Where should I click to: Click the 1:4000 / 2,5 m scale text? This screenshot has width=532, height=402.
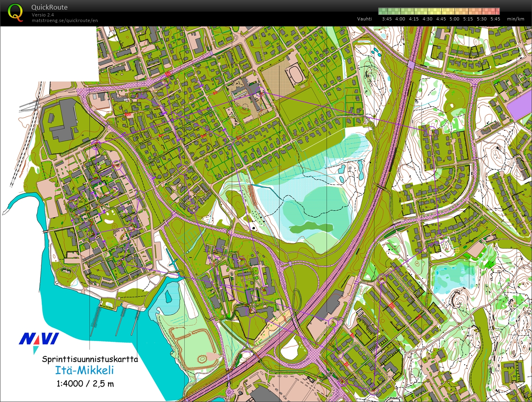pos(85,384)
